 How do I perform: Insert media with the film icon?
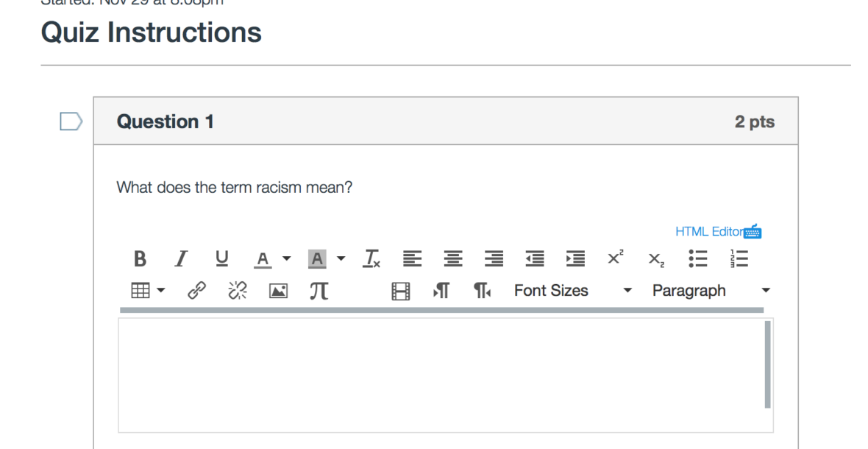[399, 291]
